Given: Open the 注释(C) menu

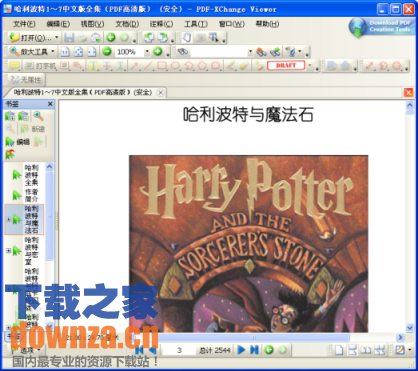Looking at the screenshot, I should [x=161, y=24].
